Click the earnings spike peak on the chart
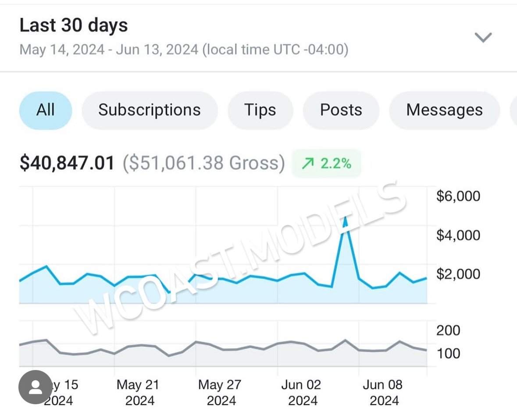The height and width of the screenshot is (420, 517). click(346, 217)
